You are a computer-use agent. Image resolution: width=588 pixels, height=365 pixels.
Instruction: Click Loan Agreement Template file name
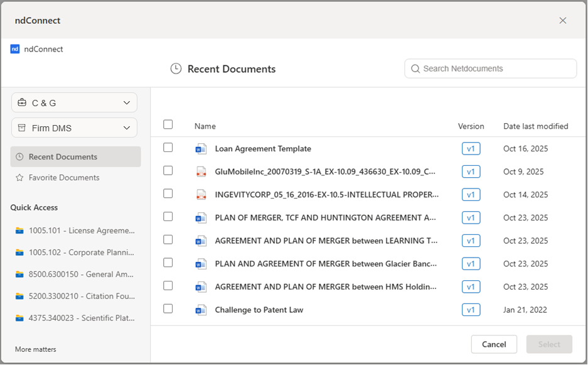point(263,149)
